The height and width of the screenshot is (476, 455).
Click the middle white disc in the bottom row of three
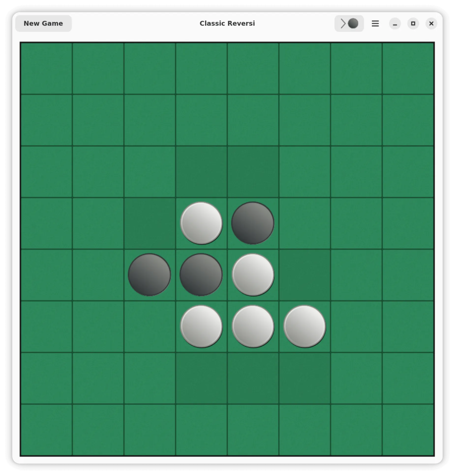tap(253, 327)
